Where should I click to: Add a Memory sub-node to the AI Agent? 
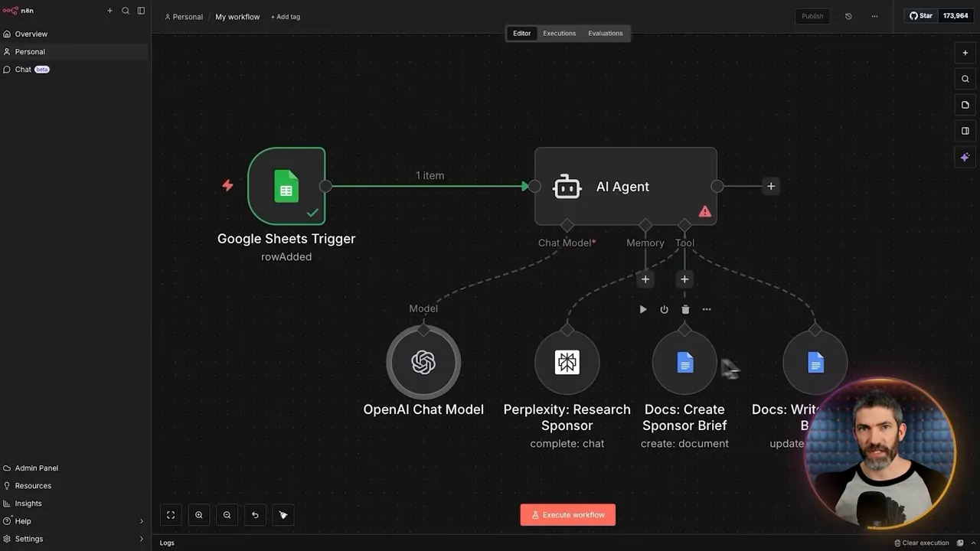coord(645,279)
